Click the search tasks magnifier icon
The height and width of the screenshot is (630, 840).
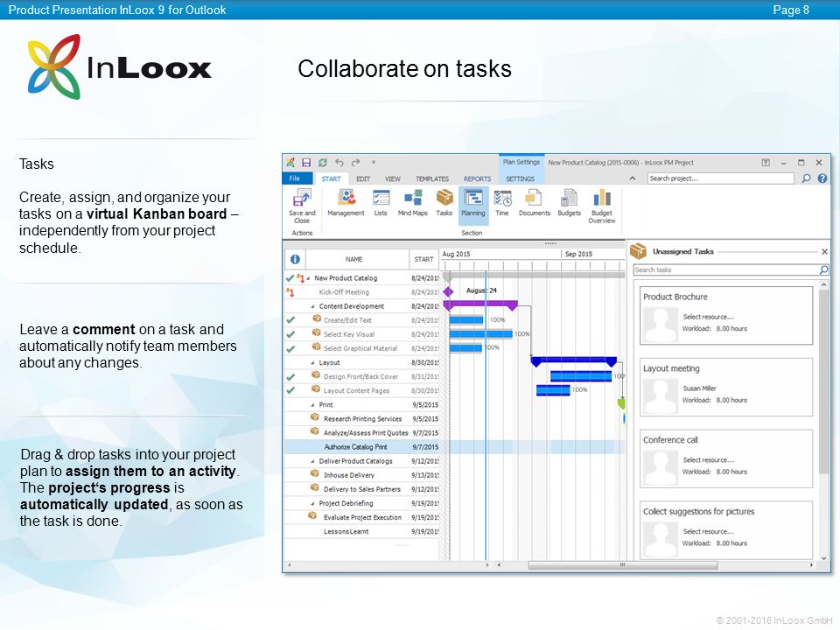point(823,269)
